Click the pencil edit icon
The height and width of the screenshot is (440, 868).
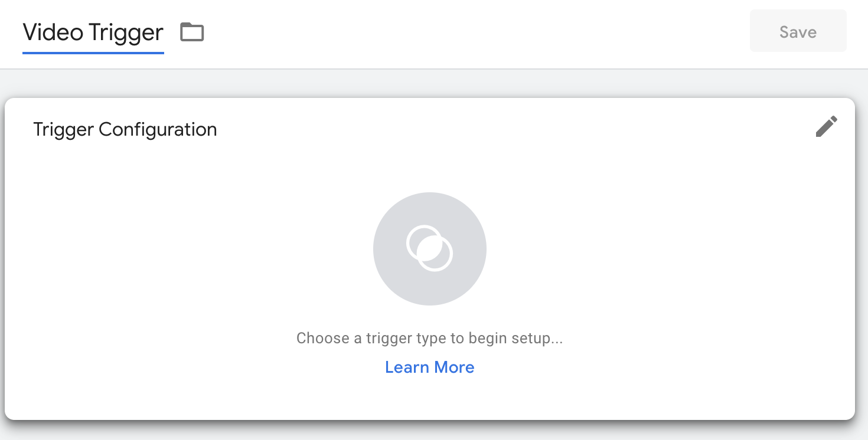[x=826, y=126]
